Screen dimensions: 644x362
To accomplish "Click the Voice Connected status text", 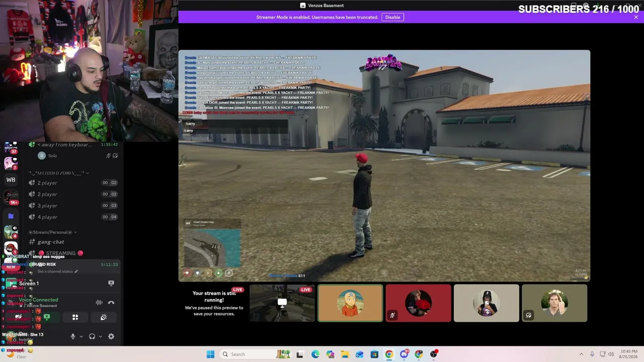I will 38,300.
